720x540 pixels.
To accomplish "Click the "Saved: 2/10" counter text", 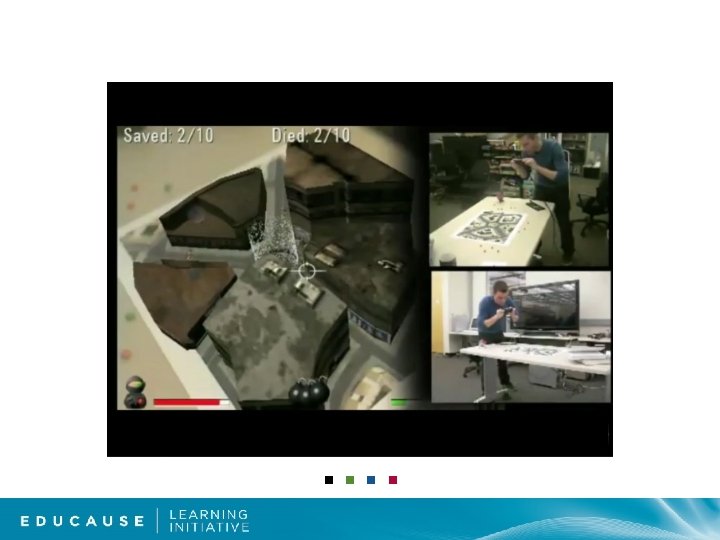I will [x=168, y=135].
